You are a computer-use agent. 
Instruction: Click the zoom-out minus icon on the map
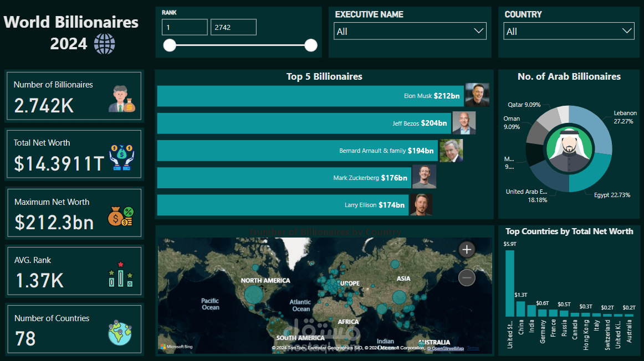tap(466, 277)
